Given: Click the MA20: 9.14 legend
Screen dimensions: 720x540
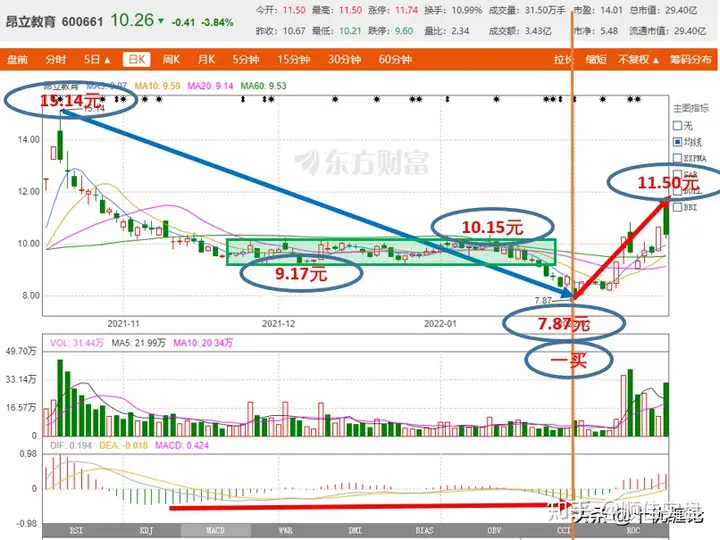Looking at the screenshot, I should (x=210, y=86).
